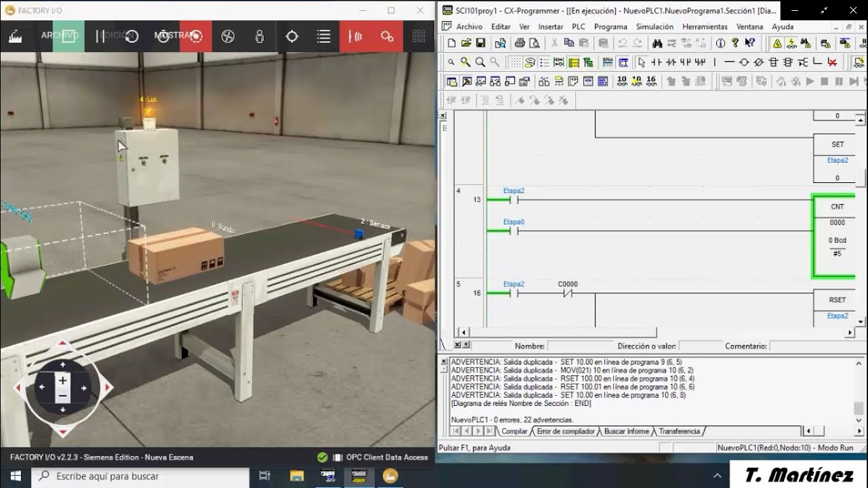Click the Etapa2 contact on rung 4

[514, 199]
